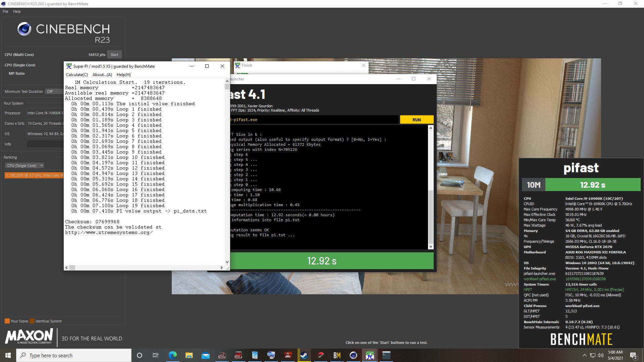Click pifast console scrollbar down arrow
644x362 pixels.
pyautogui.click(x=431, y=247)
